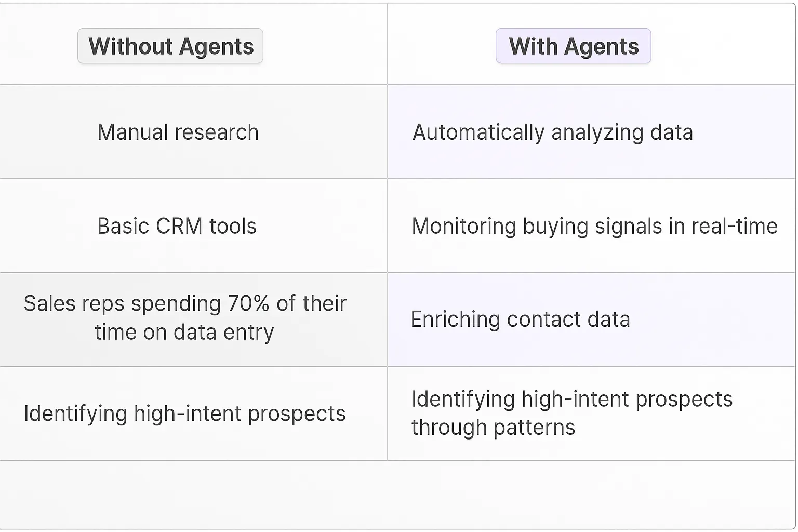Click the word "Automatically" in the first row
This screenshot has height=532, width=798.
point(478,132)
